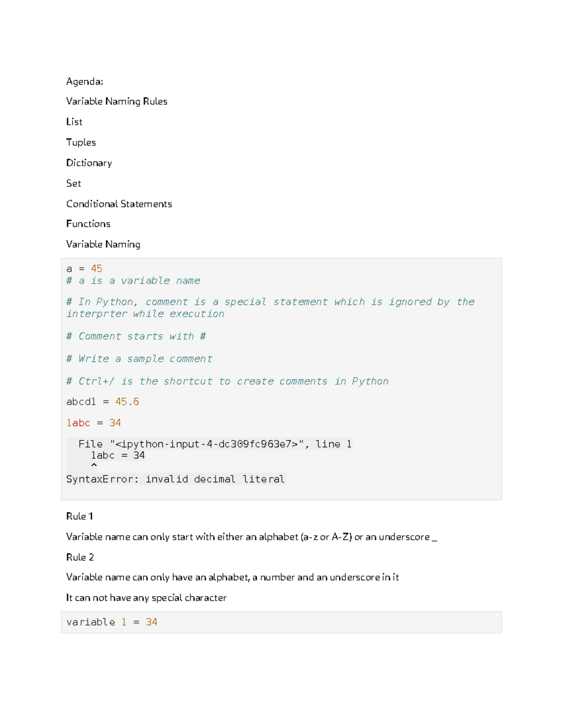
Task: Click the code line "abcd1 = 45.6"
Action: point(102,402)
